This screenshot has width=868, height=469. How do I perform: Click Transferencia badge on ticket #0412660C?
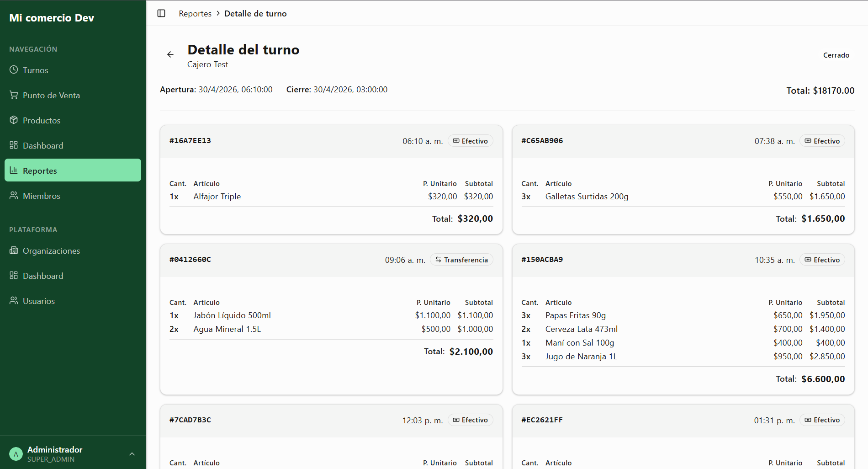461,260
